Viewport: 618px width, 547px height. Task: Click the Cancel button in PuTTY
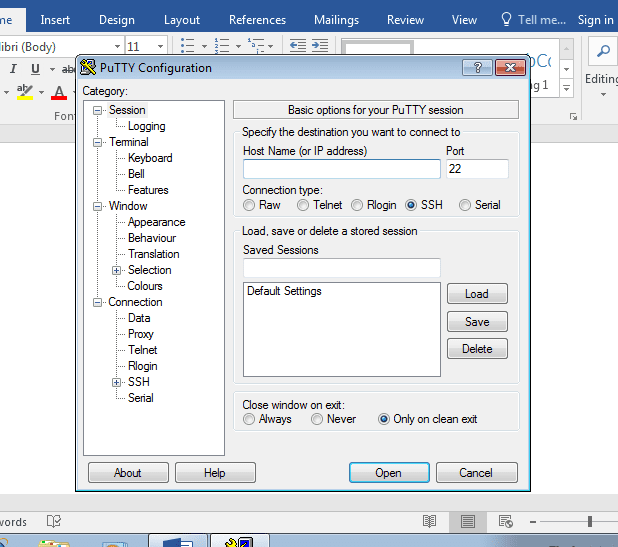click(477, 473)
